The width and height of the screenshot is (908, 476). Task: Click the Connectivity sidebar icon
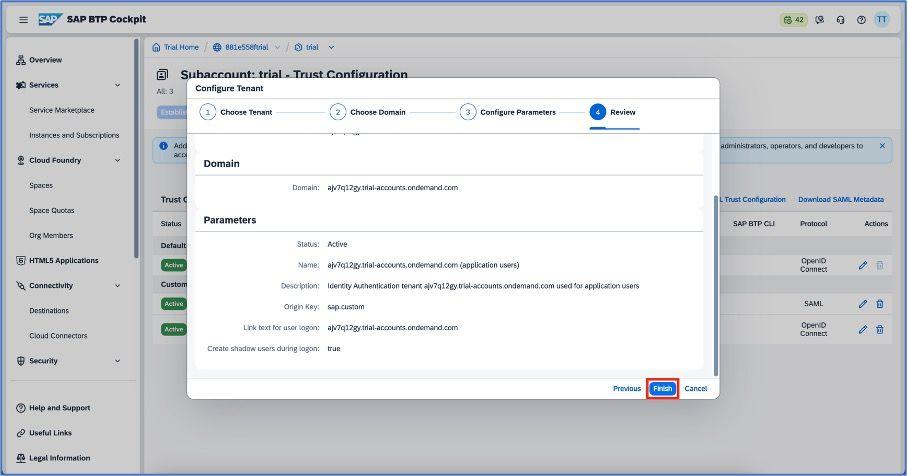(x=21, y=285)
